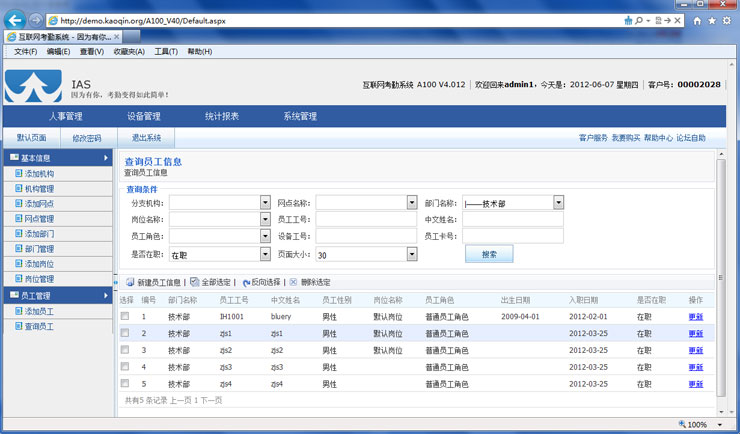Click the stop loading X in address bar
This screenshot has width=740, height=434.
coord(677,21)
